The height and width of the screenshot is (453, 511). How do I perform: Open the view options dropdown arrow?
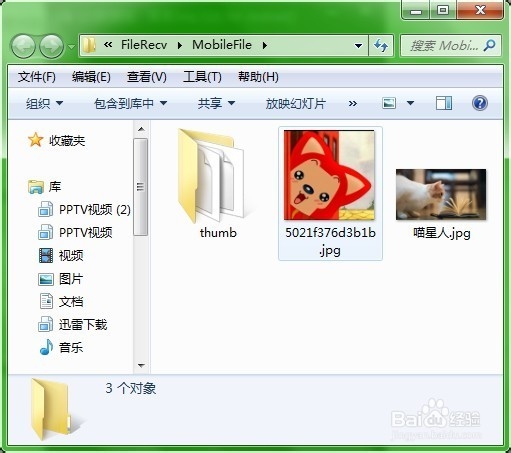[410, 103]
